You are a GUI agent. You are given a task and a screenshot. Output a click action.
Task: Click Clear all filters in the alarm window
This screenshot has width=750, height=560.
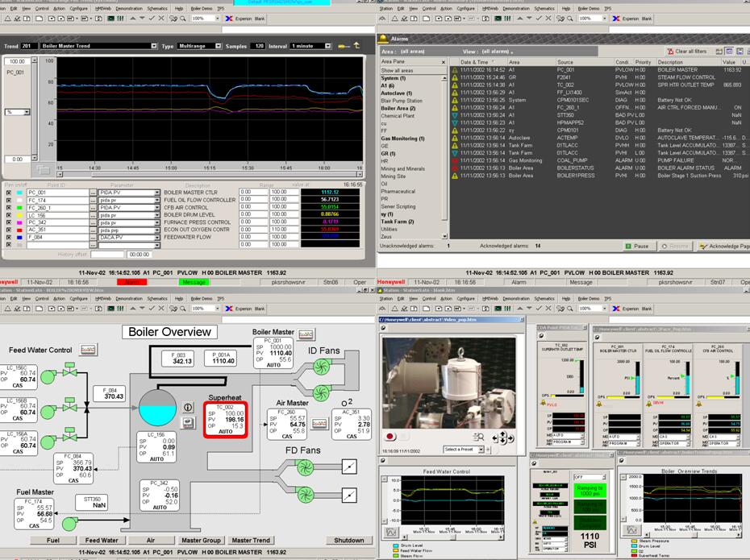pos(687,51)
